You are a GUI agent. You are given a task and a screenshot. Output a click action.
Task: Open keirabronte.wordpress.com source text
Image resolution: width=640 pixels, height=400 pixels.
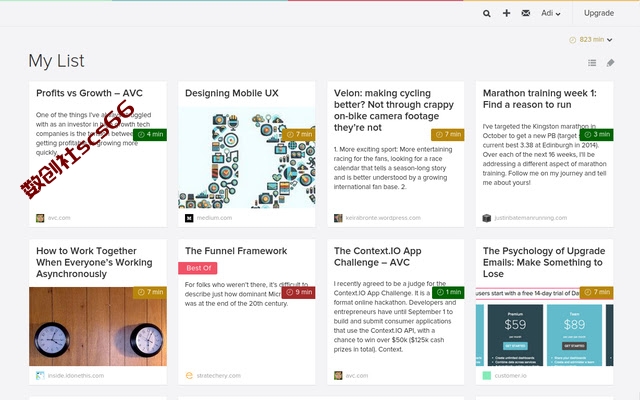pyautogui.click(x=383, y=218)
